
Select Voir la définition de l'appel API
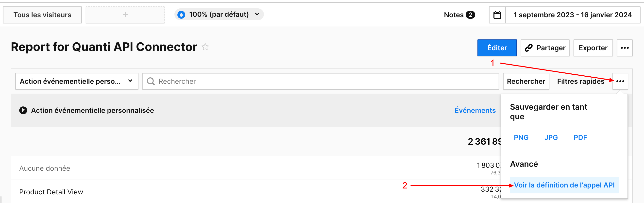tap(564, 185)
